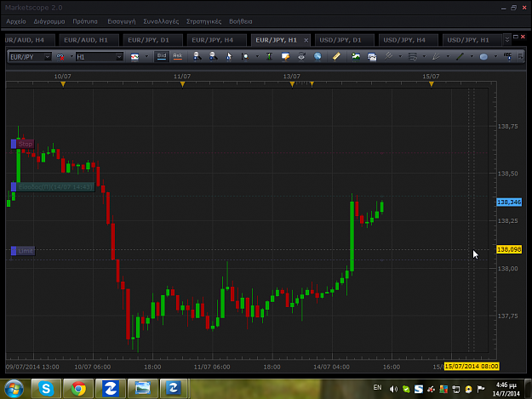532x399 pixels.
Task: Click the 15/07 timeline marker
Action: [x=432, y=83]
